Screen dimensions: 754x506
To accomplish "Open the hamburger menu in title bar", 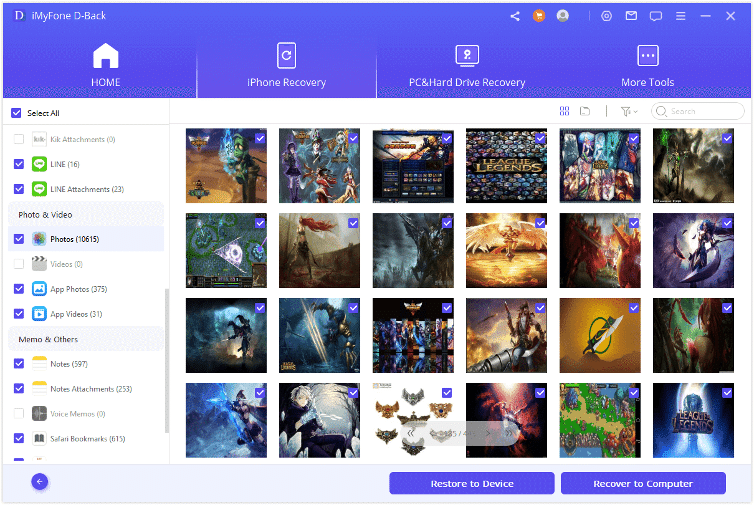I will tap(682, 16).
